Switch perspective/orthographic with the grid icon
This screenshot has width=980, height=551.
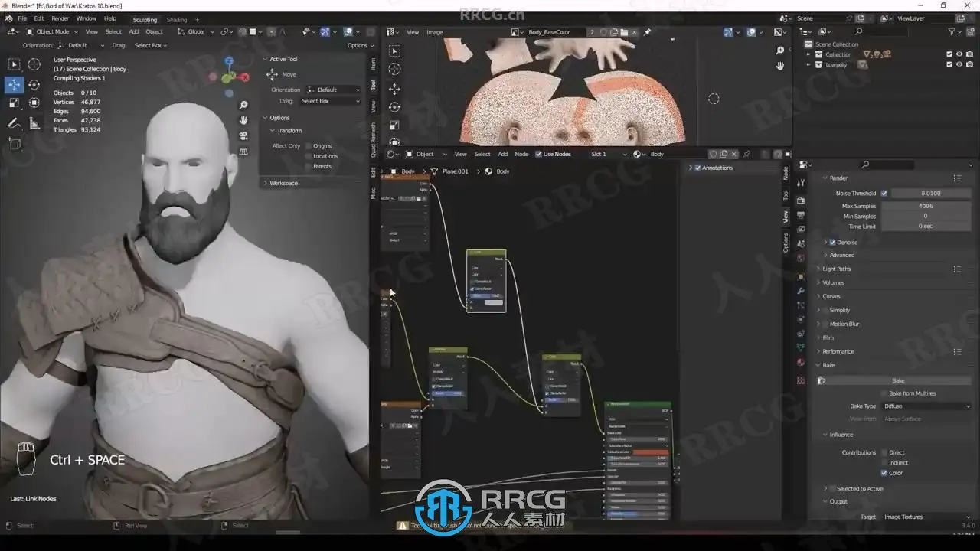(x=243, y=152)
